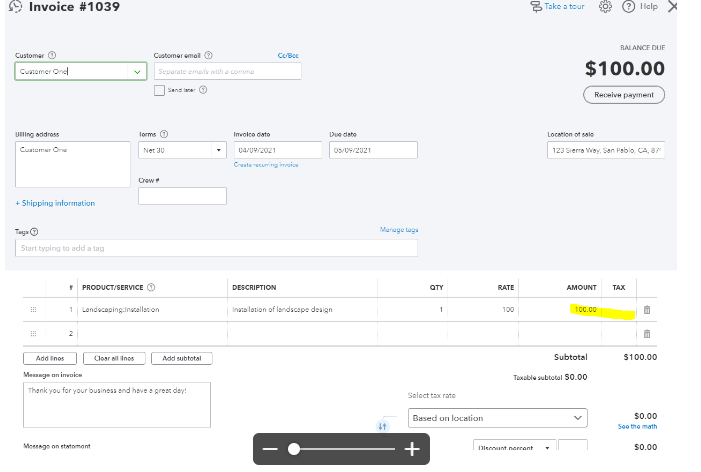This screenshot has height=472, width=701.
Task: Open the Help question mark icon
Action: pos(629,7)
